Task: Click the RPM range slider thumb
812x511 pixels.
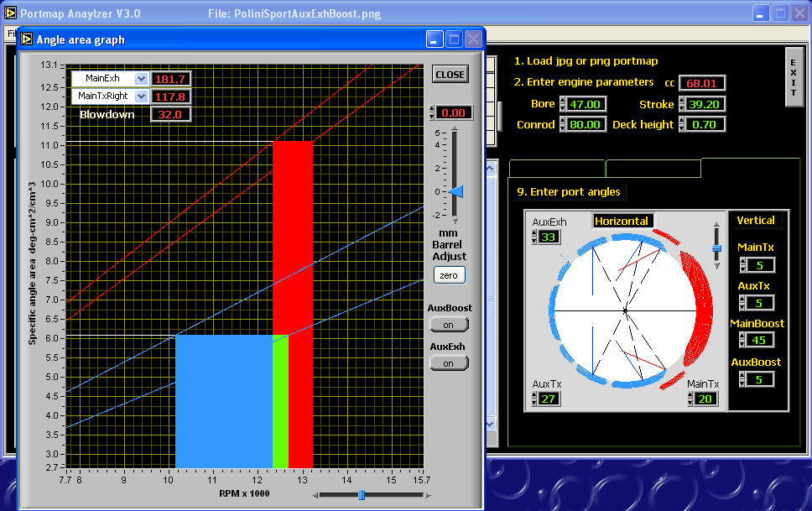Action: (x=362, y=495)
